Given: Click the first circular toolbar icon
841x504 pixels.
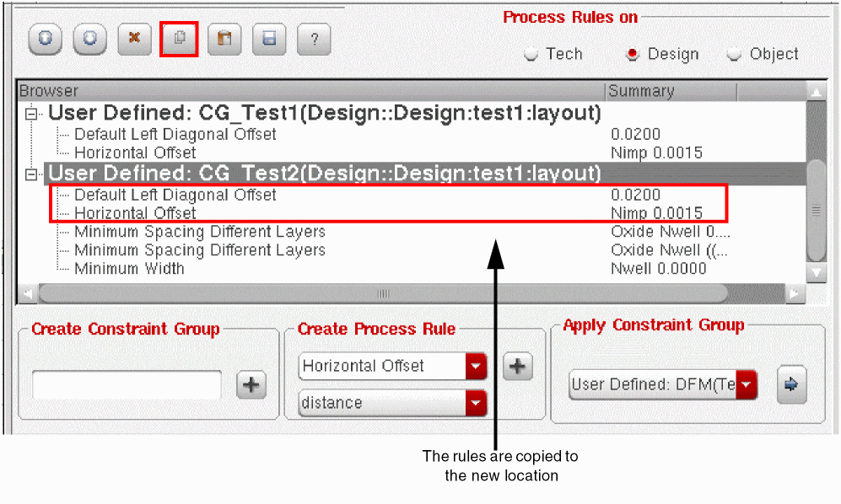Looking at the screenshot, I should tap(45, 39).
